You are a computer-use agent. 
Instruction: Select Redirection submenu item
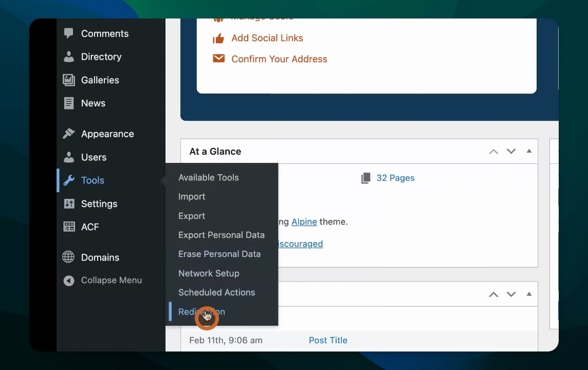pyautogui.click(x=202, y=312)
